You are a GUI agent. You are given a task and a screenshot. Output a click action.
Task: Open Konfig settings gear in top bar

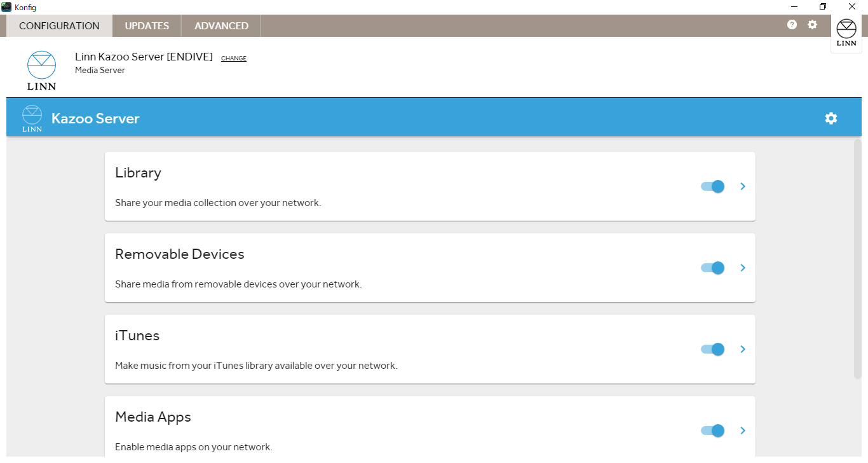(x=812, y=25)
